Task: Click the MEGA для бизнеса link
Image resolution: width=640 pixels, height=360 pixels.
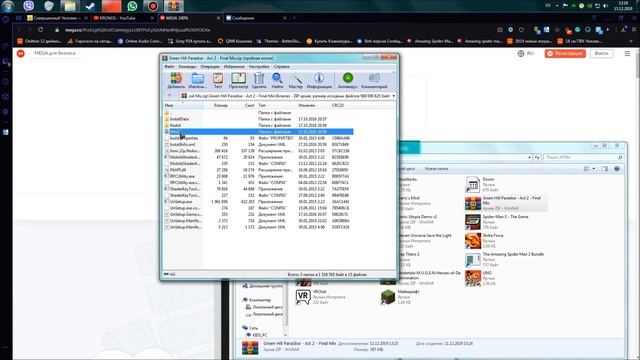Action: click(55, 53)
